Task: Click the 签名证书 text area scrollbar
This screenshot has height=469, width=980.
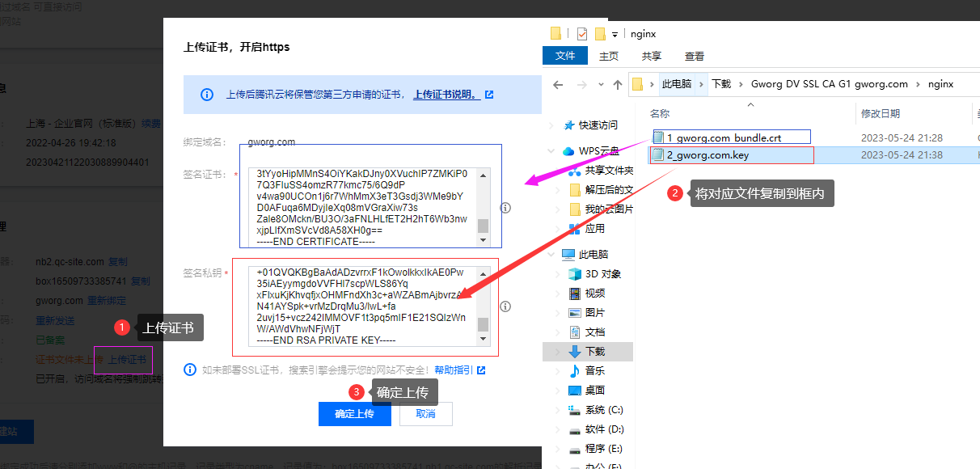Action: (x=484, y=206)
